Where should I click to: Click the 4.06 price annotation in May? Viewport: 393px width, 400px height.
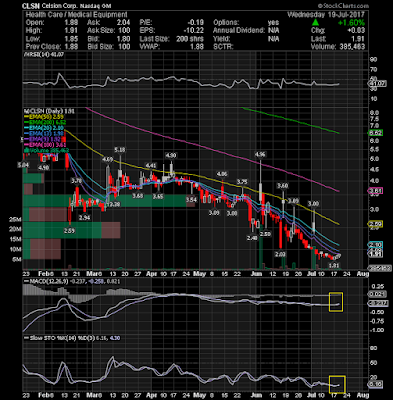coord(222,174)
